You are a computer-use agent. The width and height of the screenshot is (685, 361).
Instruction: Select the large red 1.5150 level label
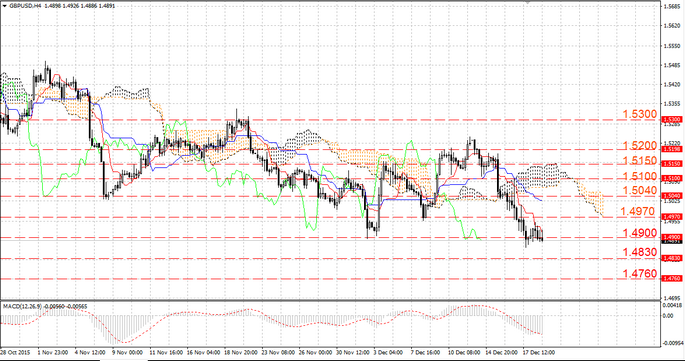(639, 160)
